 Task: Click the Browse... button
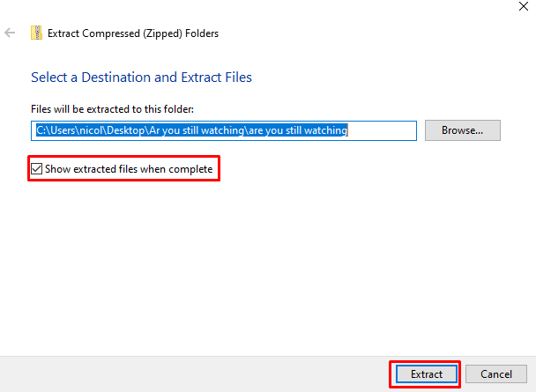point(462,130)
